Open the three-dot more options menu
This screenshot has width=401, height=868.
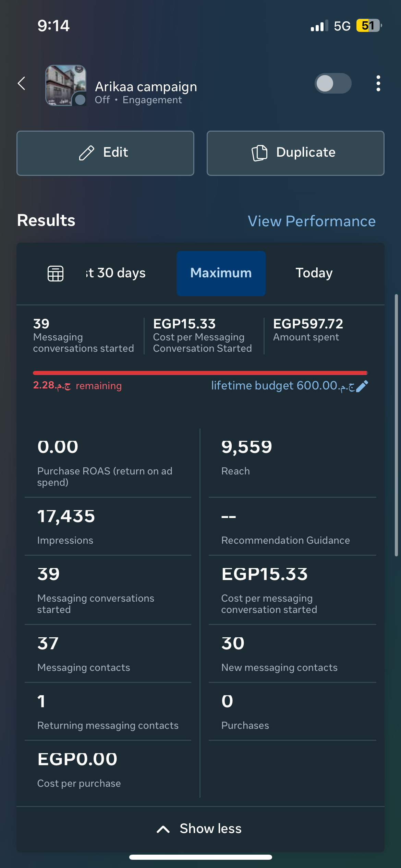click(378, 83)
